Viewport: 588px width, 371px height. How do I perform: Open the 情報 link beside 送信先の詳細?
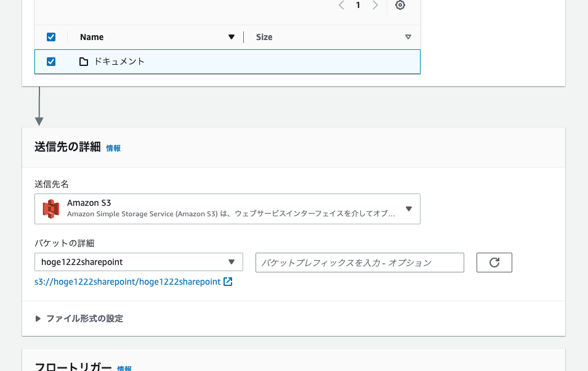tap(113, 148)
